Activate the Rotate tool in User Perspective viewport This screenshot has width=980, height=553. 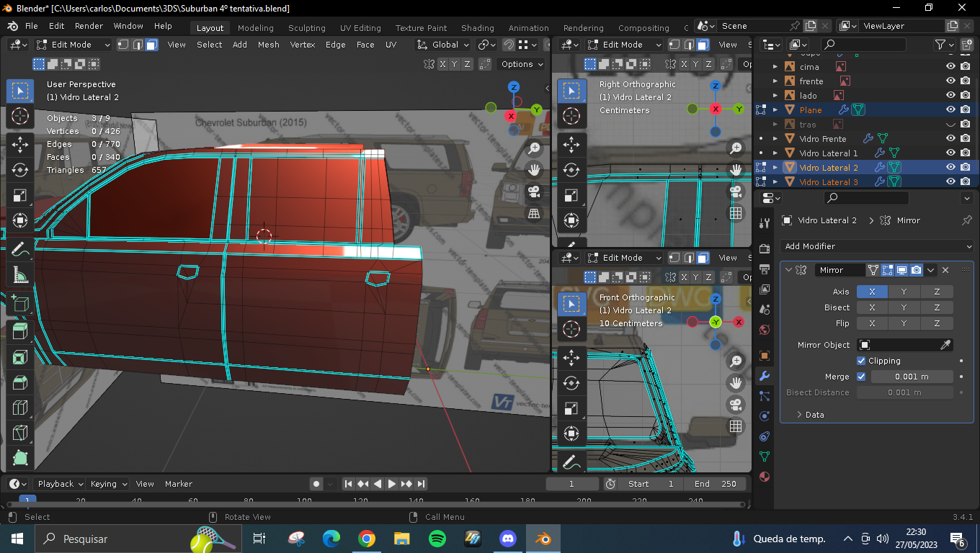(x=20, y=170)
